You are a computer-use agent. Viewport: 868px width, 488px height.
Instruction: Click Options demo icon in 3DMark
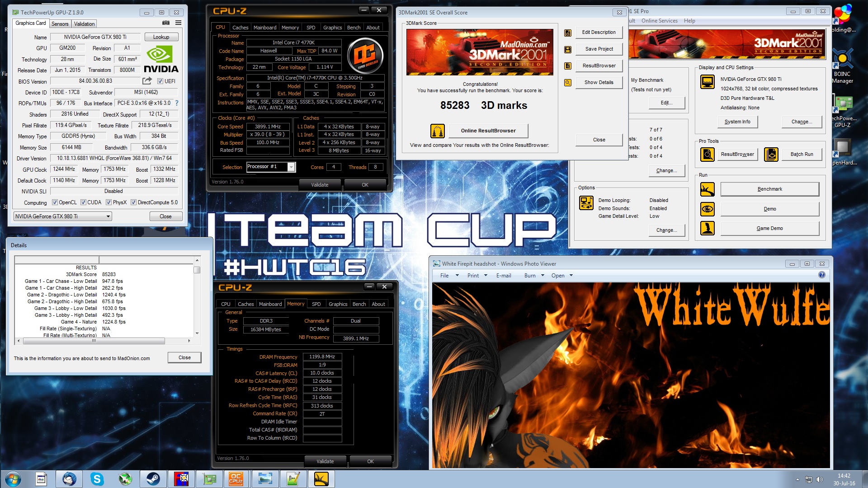(x=586, y=203)
